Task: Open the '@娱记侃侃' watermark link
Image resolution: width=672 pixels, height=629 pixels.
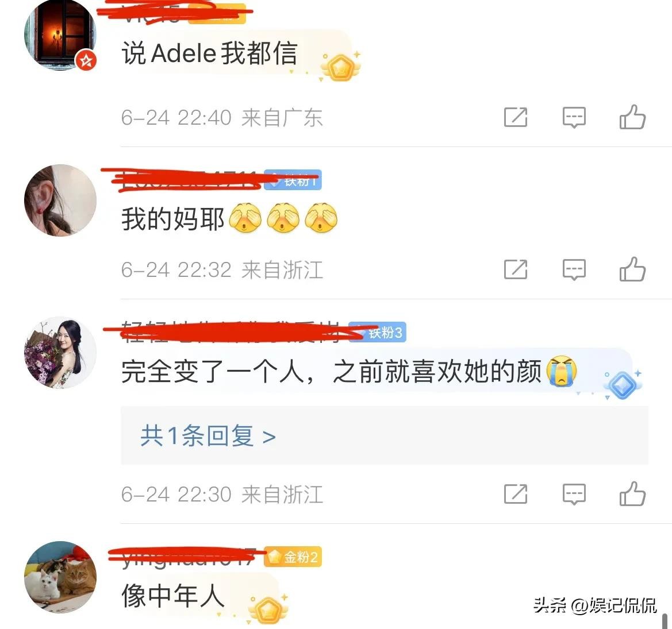Action: [614, 605]
